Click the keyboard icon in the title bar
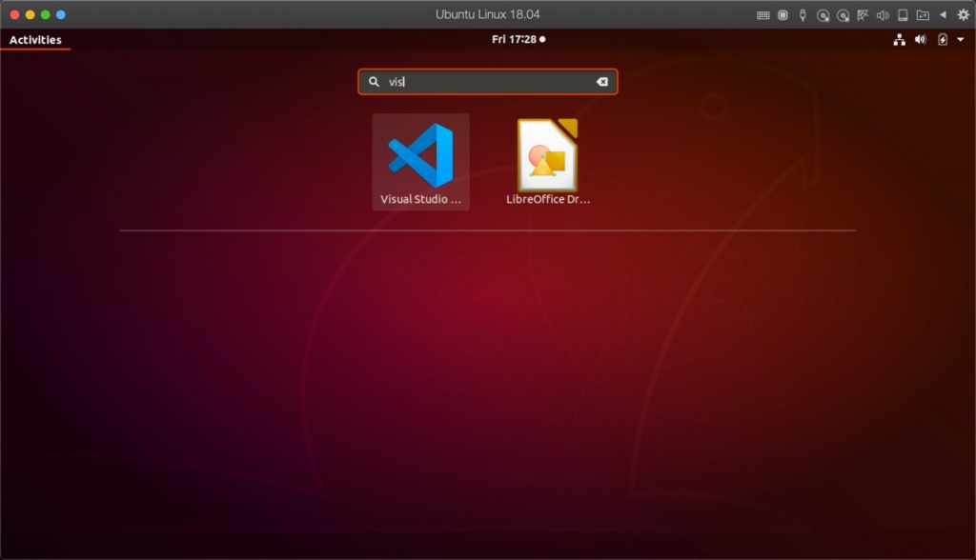976x560 pixels. coord(763,14)
